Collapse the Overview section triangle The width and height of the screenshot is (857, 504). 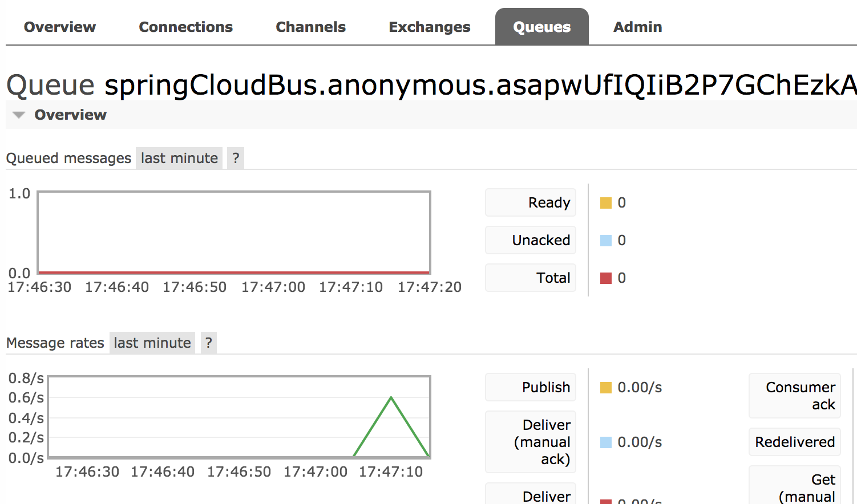click(x=19, y=115)
